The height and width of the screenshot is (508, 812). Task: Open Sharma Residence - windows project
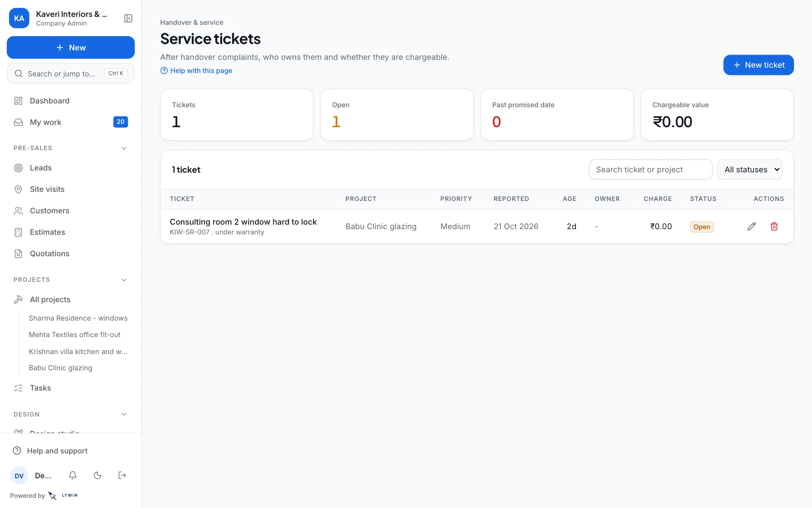[x=78, y=318]
